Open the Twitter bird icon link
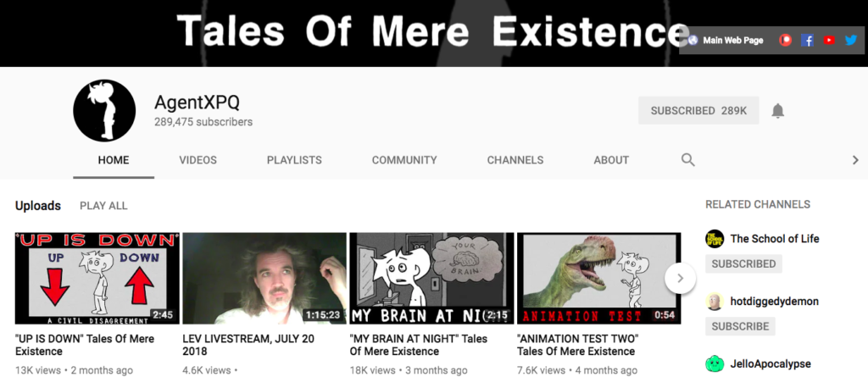The width and height of the screenshot is (868, 377). [x=851, y=40]
